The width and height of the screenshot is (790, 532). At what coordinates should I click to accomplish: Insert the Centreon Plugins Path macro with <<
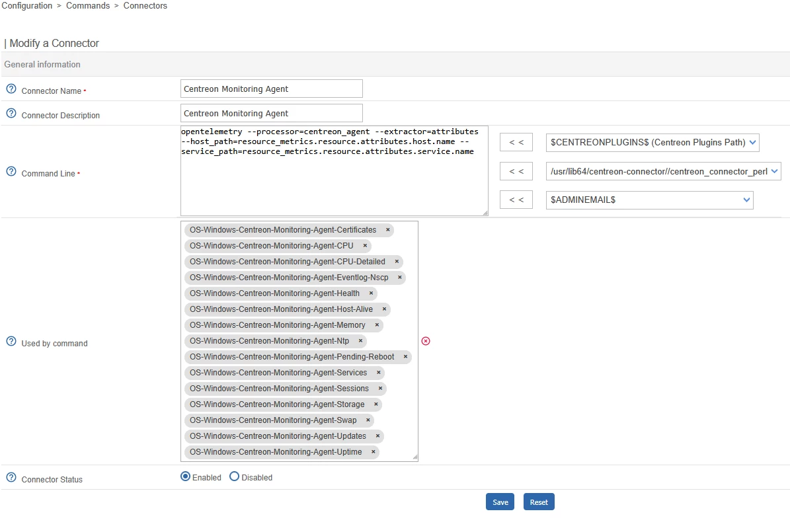click(516, 143)
